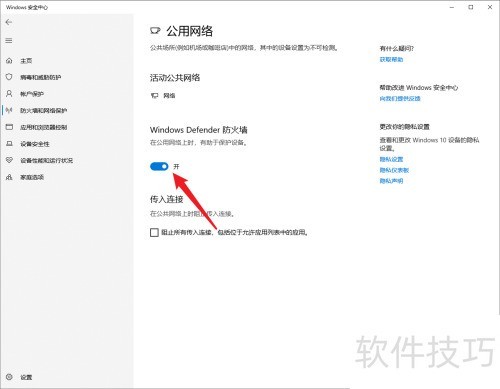This screenshot has height=389, width=500.
Task: Go to 主页 via the home icon
Action: [x=9, y=61]
